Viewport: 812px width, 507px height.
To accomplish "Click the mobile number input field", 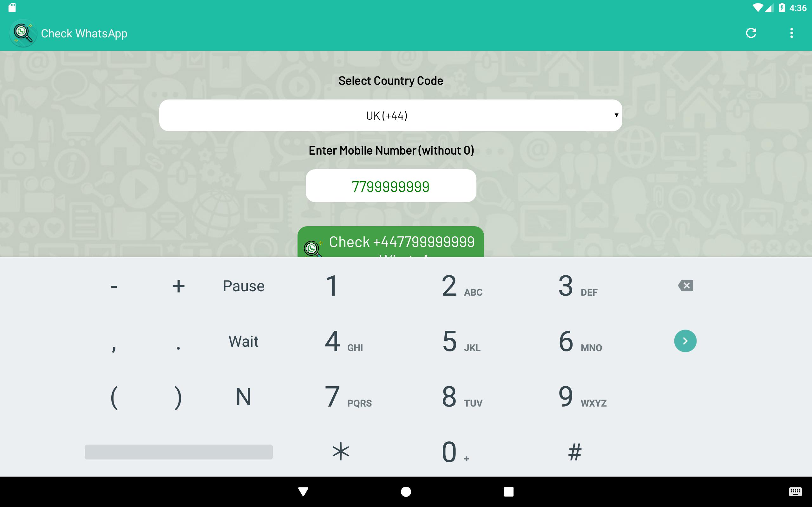I will coord(390,186).
